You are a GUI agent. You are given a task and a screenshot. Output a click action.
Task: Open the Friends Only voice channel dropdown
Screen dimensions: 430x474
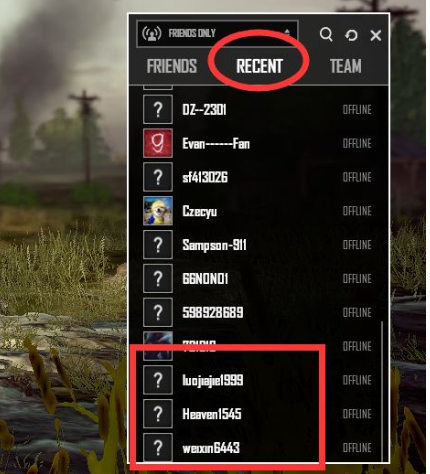pos(217,33)
